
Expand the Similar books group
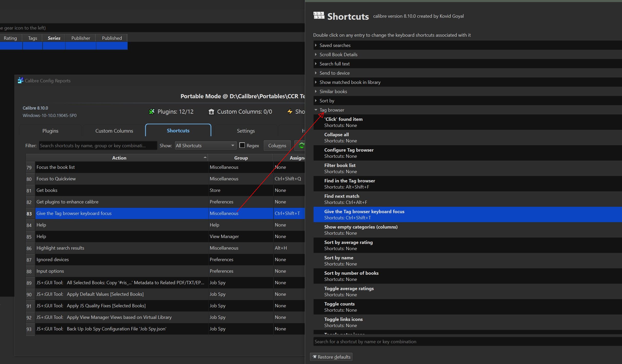[316, 91]
